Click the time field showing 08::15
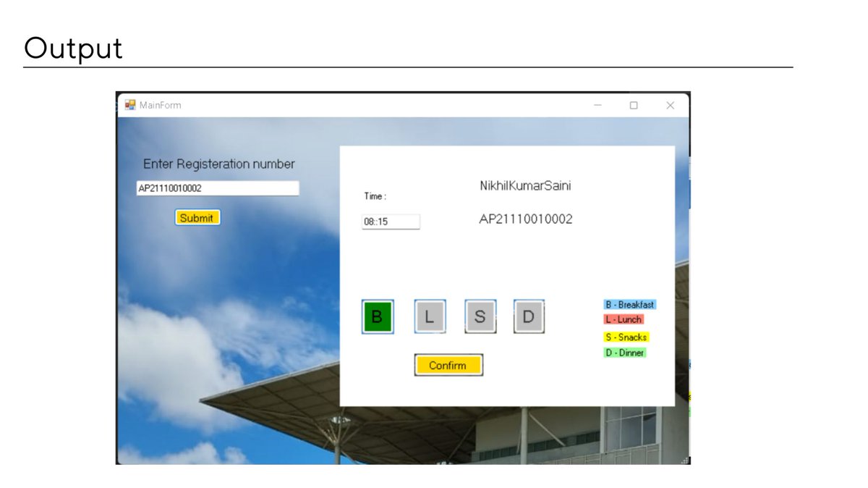868x488 pixels. pyautogui.click(x=391, y=221)
